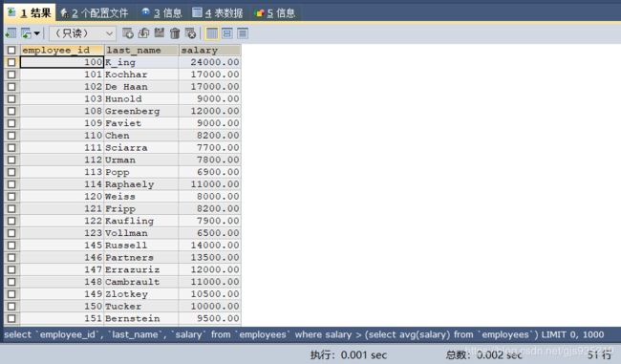Select the salary cell 24000.00
This screenshot has width=621, height=364.
point(210,62)
